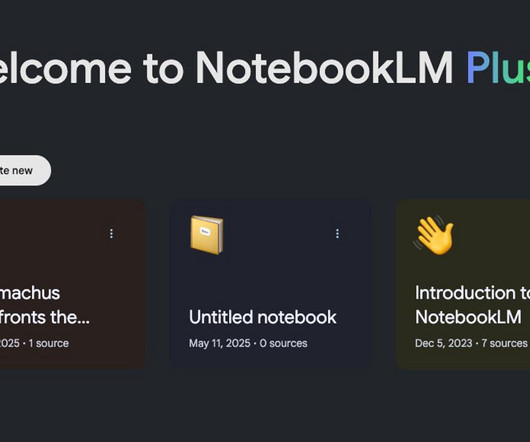This screenshot has height=442, width=530.
Task: Click the waving hand emoji icon
Action: coord(434,235)
